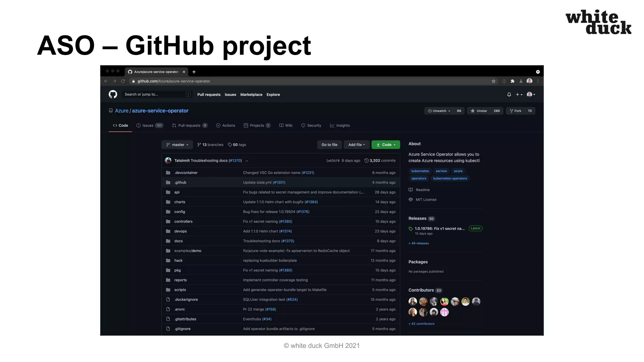Click the .devcontainer folder icon
This screenshot has height=362, width=644.
[168, 173]
